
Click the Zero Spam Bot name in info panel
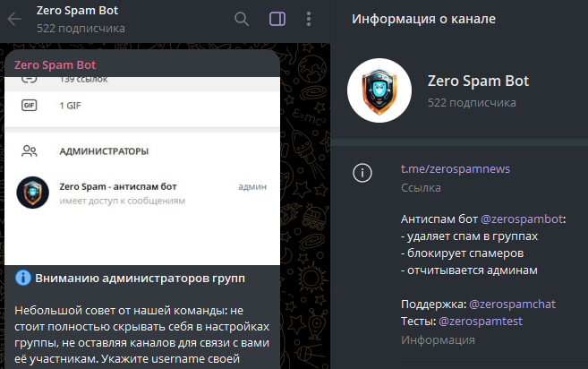[x=478, y=82]
